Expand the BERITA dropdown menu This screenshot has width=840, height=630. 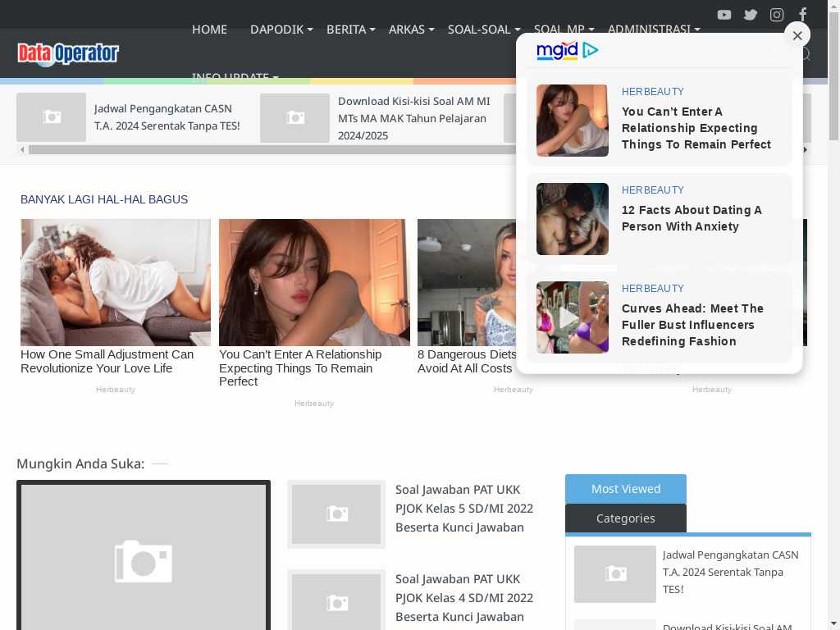(x=351, y=30)
